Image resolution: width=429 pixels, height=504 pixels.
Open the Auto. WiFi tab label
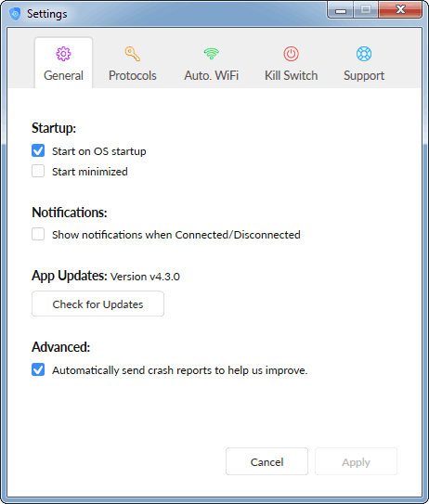[212, 76]
